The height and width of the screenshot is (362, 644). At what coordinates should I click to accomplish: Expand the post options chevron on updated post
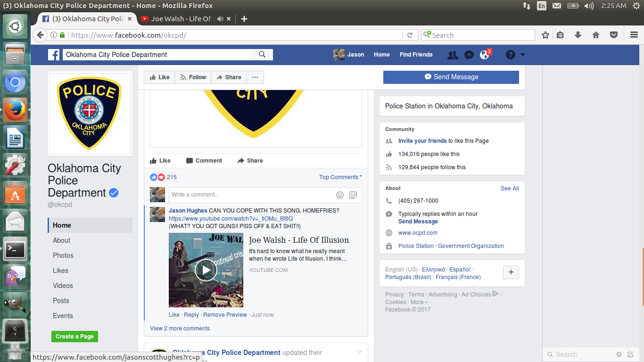point(360,352)
